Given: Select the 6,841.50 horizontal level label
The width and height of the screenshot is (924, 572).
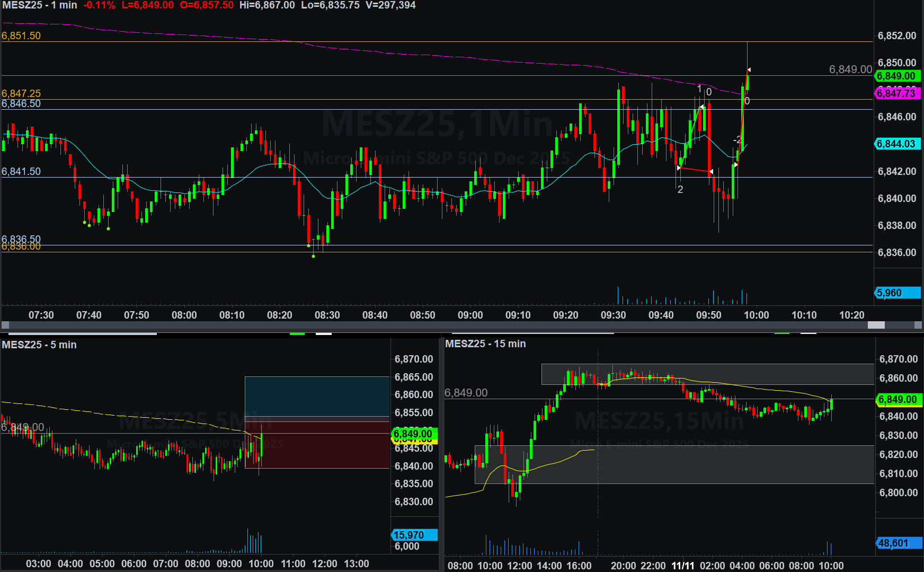Looking at the screenshot, I should coord(21,171).
